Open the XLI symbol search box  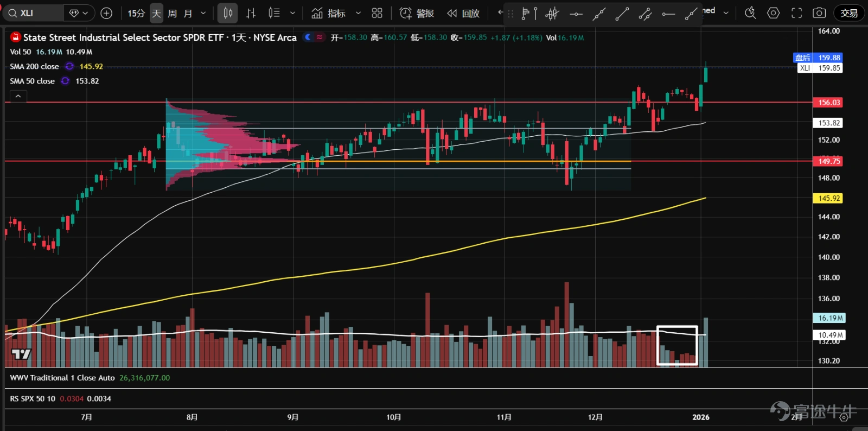(x=33, y=13)
